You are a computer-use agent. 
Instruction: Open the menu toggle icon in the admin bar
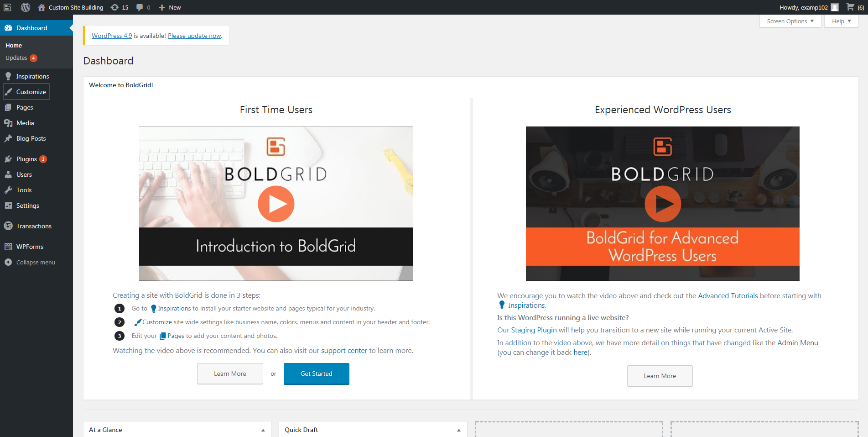pyautogui.click(x=7, y=7)
